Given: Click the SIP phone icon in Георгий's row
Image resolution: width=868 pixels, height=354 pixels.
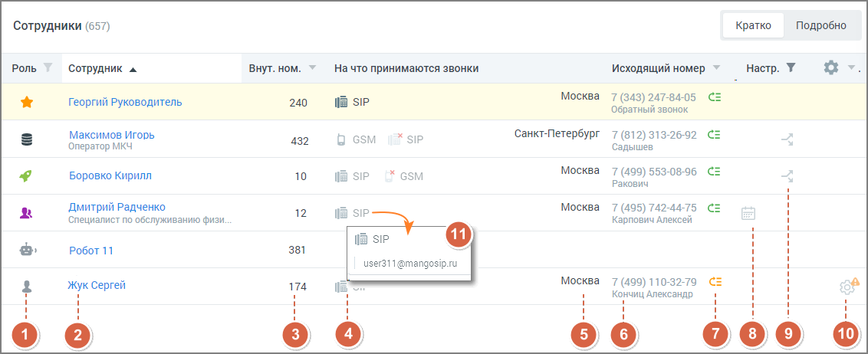Looking at the screenshot, I should pyautogui.click(x=341, y=102).
